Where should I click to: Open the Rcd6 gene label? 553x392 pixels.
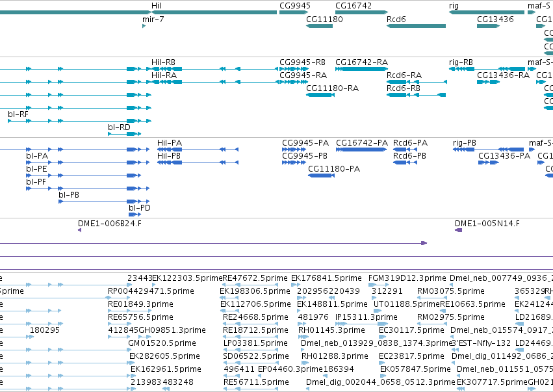(x=396, y=20)
